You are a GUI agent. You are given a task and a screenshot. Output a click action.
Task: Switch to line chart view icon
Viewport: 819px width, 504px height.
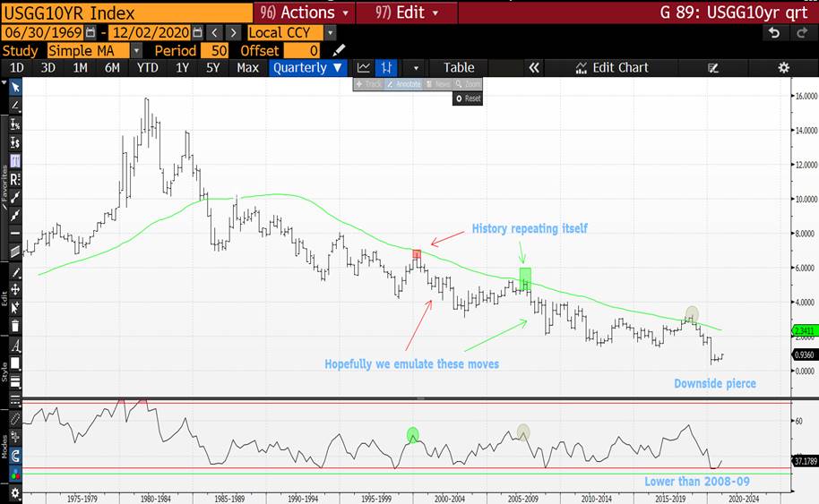pyautogui.click(x=364, y=68)
